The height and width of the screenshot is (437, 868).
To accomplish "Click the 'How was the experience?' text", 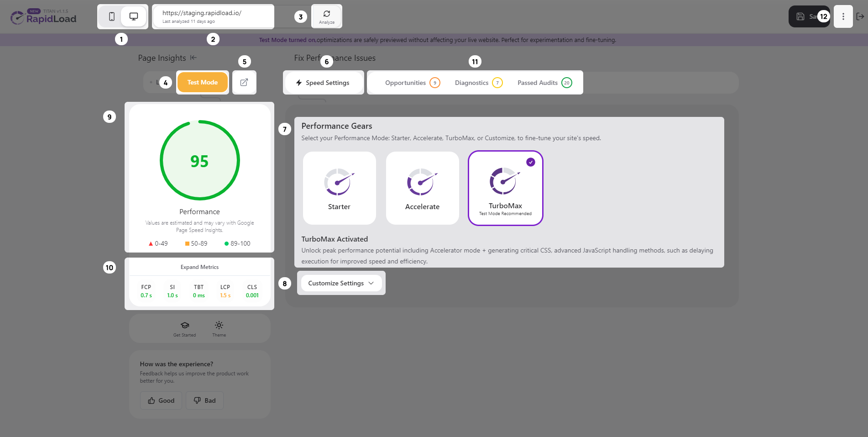I will pyautogui.click(x=177, y=364).
